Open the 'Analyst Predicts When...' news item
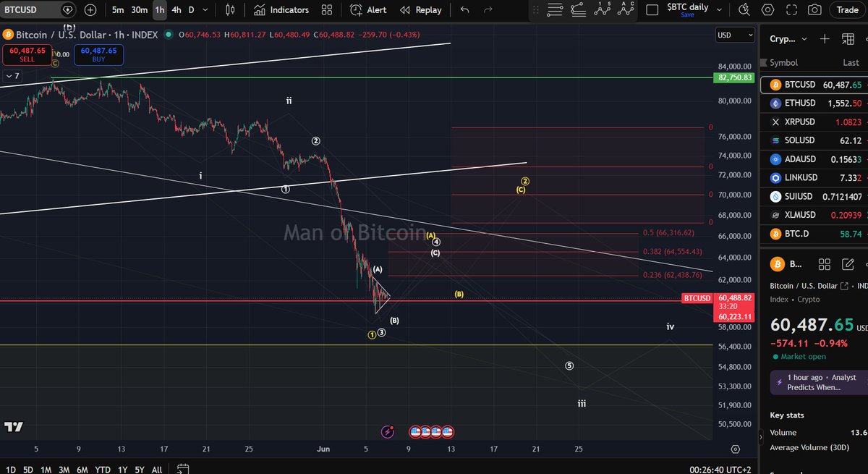The width and height of the screenshot is (868, 474). tap(818, 382)
